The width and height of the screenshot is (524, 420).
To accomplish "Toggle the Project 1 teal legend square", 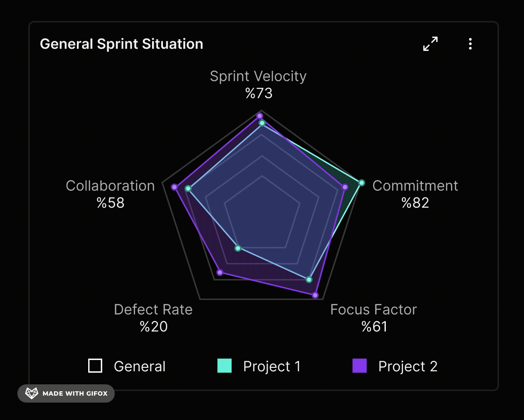I will pyautogui.click(x=225, y=366).
